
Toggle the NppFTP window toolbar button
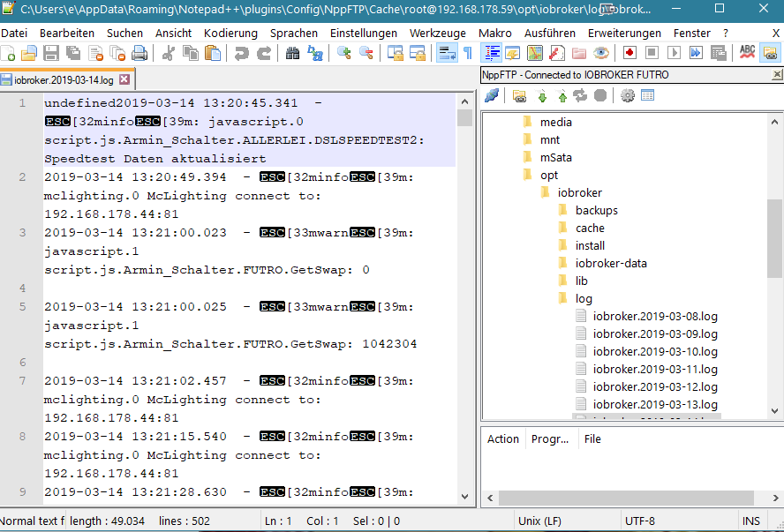pos(770,53)
